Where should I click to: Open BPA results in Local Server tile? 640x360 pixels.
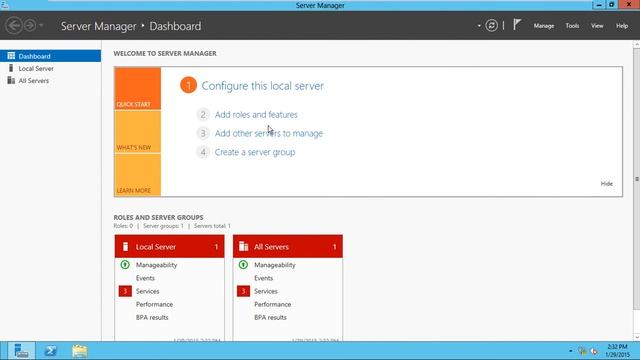[152, 317]
